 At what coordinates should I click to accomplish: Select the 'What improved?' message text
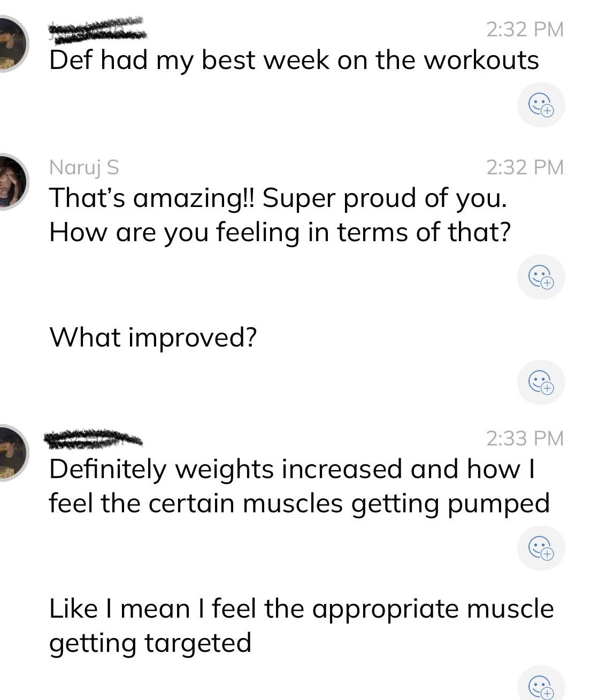pos(153,337)
